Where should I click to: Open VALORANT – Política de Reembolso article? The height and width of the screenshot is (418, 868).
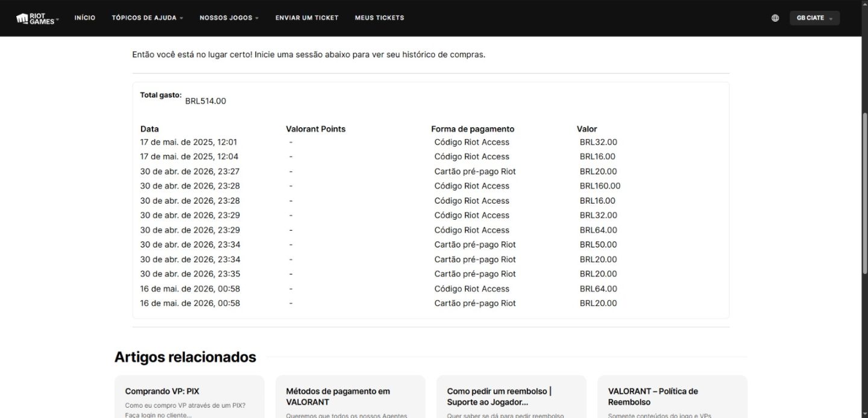pyautogui.click(x=672, y=396)
